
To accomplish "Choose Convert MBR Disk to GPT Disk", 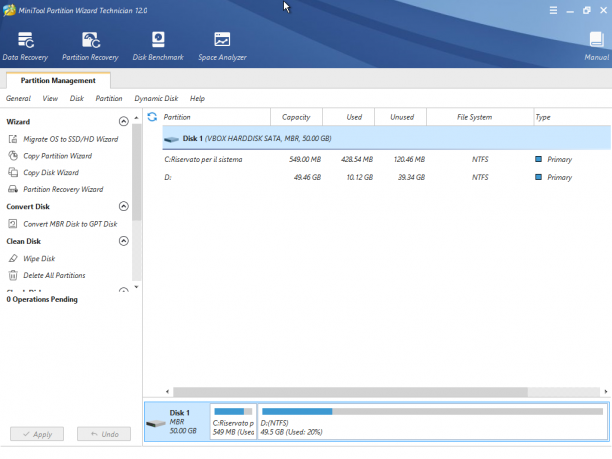I will [x=70, y=224].
